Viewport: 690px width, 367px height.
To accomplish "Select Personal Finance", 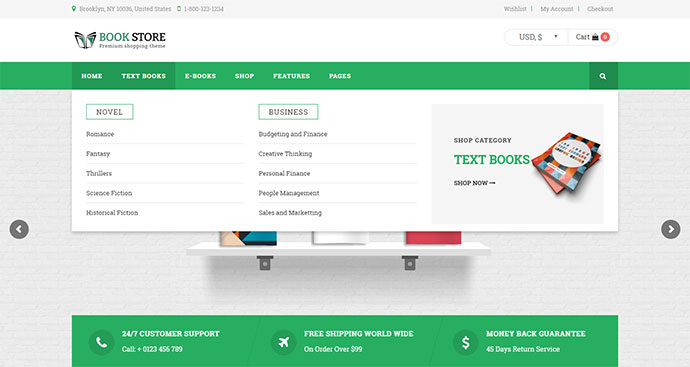I will click(x=284, y=173).
